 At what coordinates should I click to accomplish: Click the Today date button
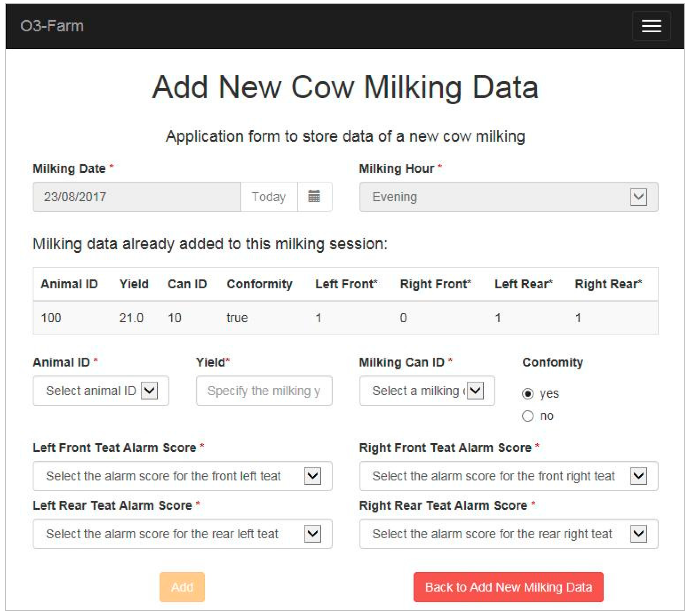click(x=269, y=197)
